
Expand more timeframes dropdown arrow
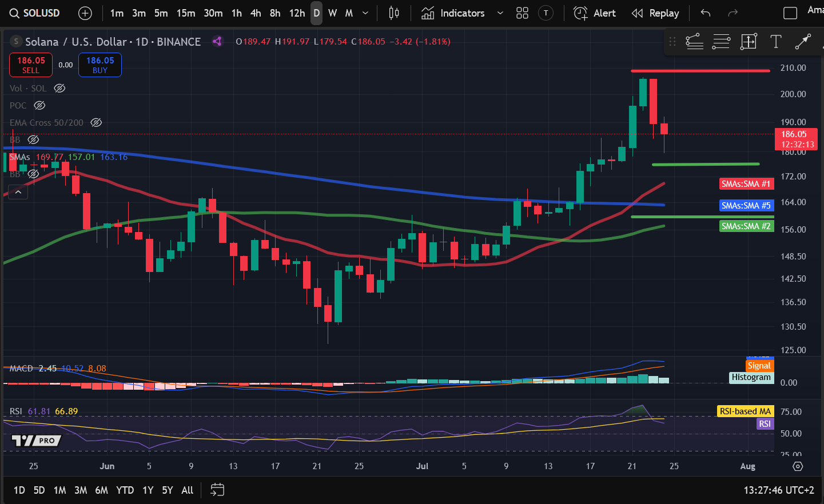tap(365, 13)
